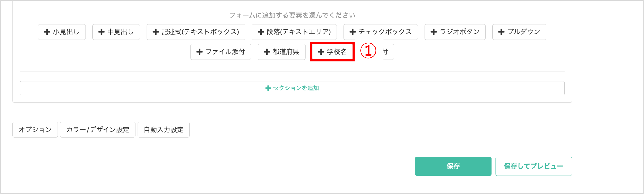This screenshot has width=644, height=194.
Task: Click the green plus icon for セクションを追加
Action: (268, 88)
